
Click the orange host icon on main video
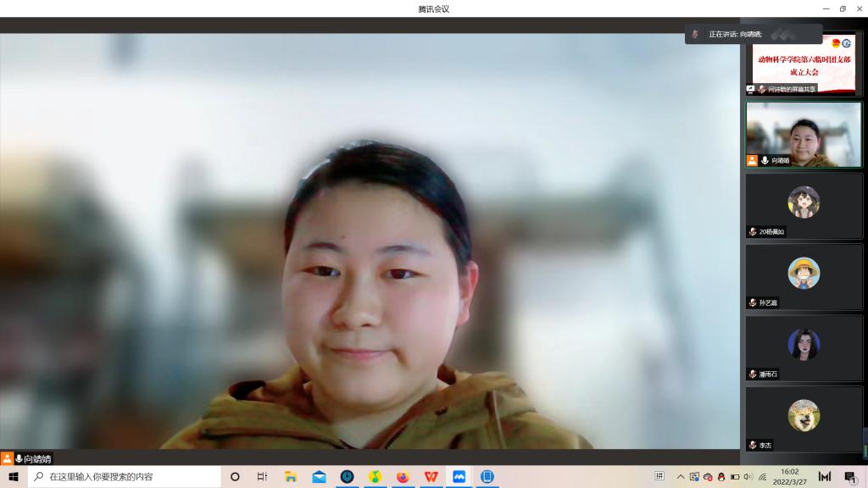click(7, 458)
